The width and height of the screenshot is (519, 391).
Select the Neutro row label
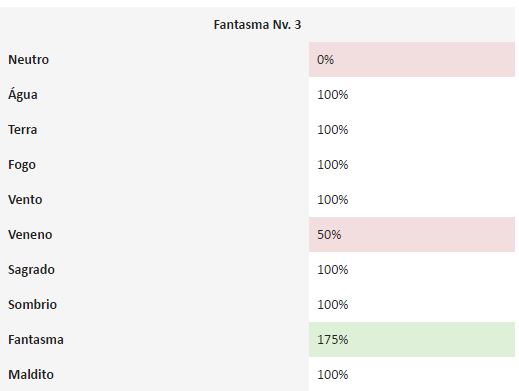[29, 60]
